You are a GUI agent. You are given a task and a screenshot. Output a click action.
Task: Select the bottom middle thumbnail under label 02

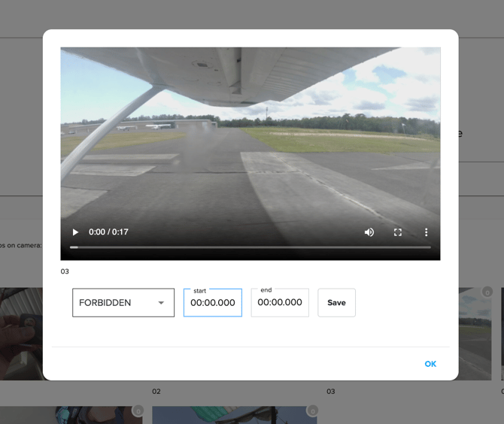[233, 416]
